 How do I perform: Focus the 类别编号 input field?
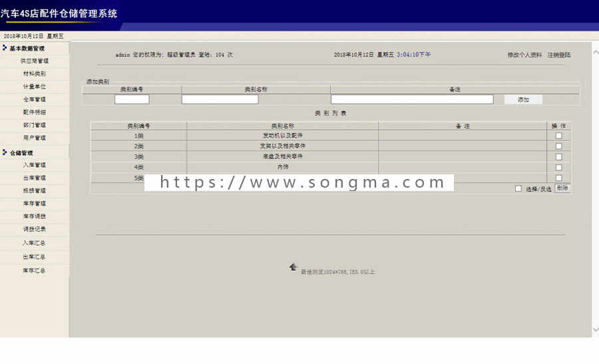[x=132, y=99]
